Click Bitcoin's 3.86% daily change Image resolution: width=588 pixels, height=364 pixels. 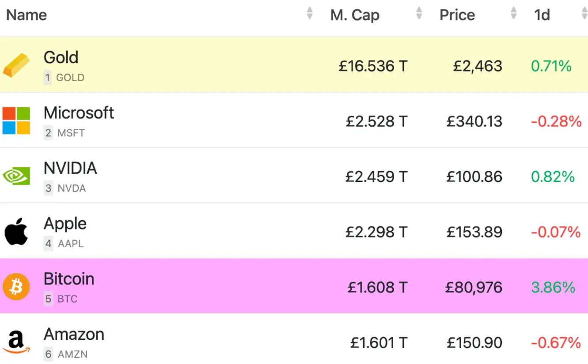553,288
